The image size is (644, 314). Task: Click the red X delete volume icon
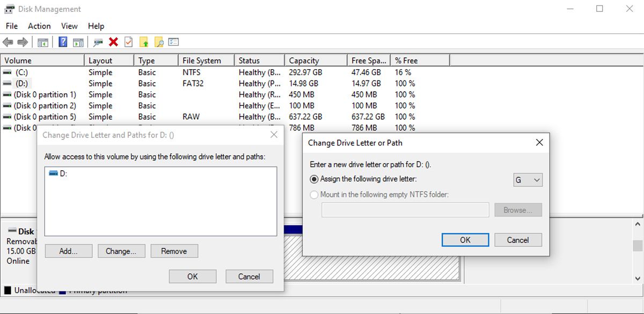114,42
